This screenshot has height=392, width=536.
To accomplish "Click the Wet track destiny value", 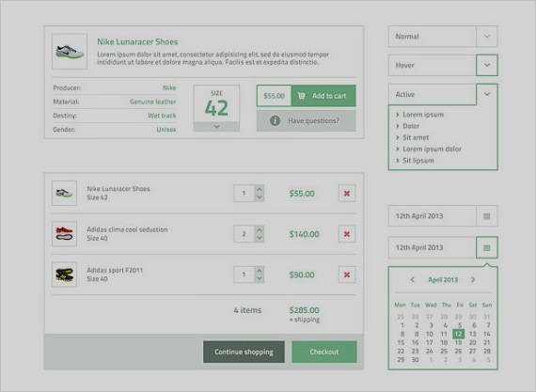I will pos(162,116).
